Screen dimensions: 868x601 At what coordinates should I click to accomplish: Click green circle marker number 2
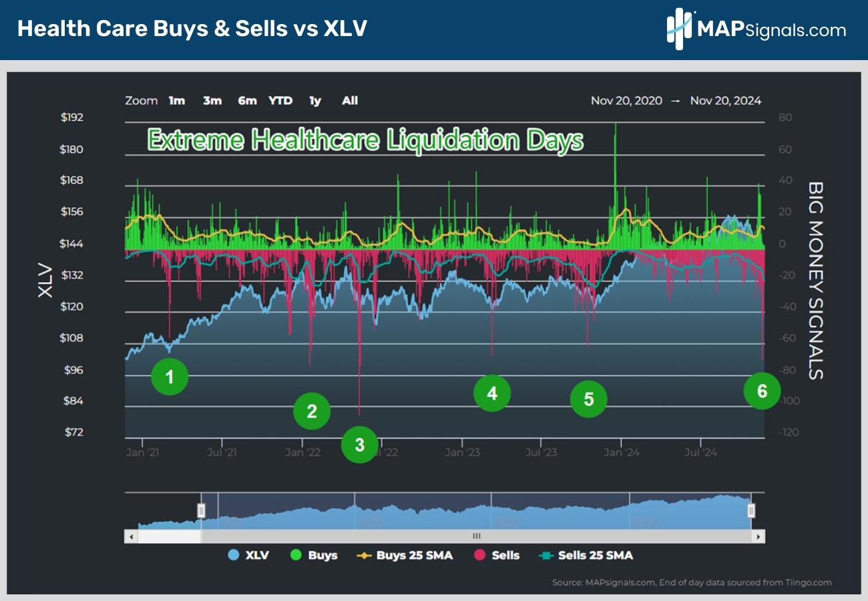tap(312, 411)
